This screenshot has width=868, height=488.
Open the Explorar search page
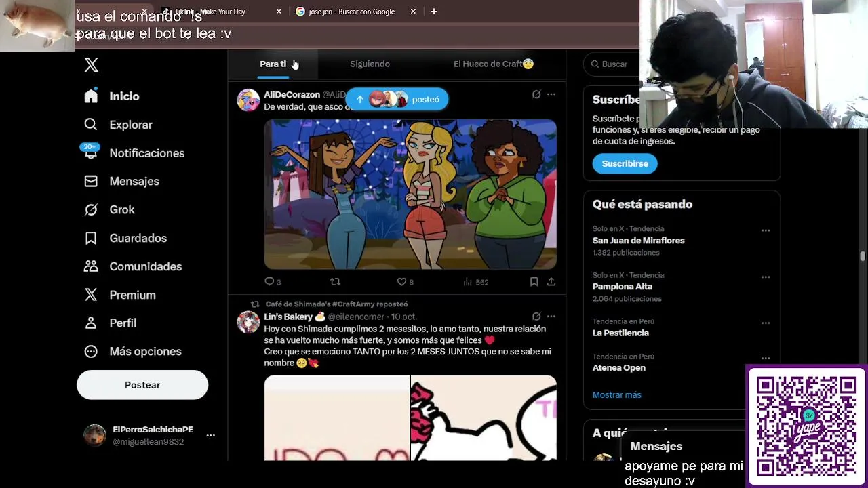tap(119, 125)
